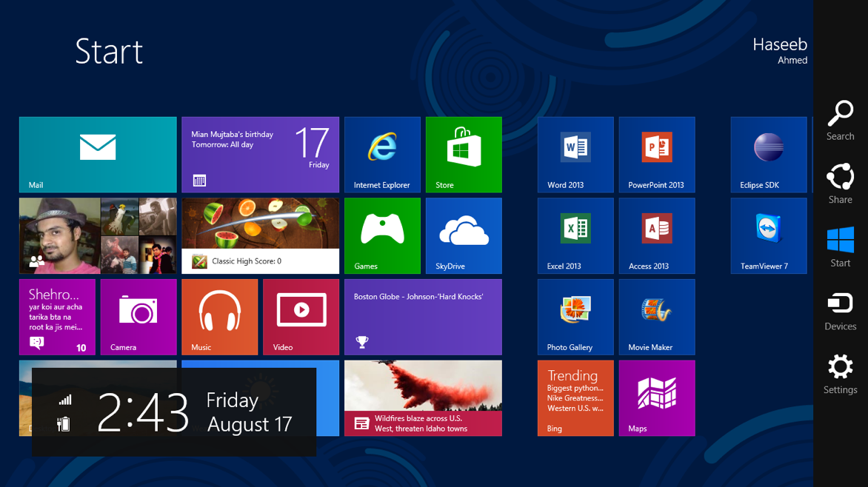Open the Video app
Screen dimensions: 868x487
[x=301, y=317]
